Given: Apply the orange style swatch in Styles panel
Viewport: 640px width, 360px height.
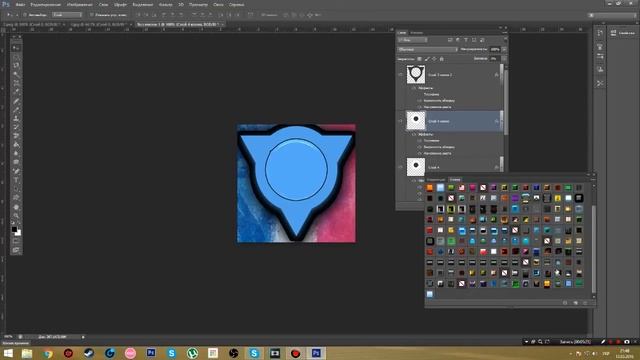Looking at the screenshot, I should tap(429, 187).
